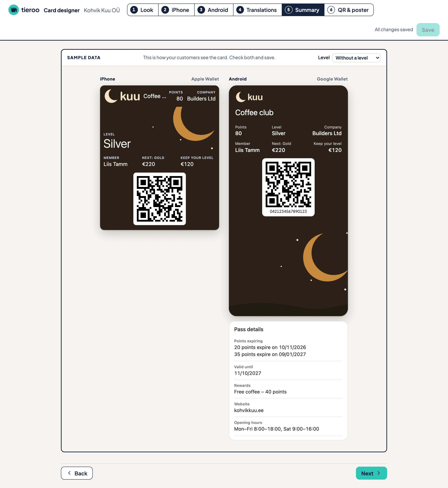Click 'Coffee club' title on Android card
The width and height of the screenshot is (448, 488).
click(x=254, y=113)
